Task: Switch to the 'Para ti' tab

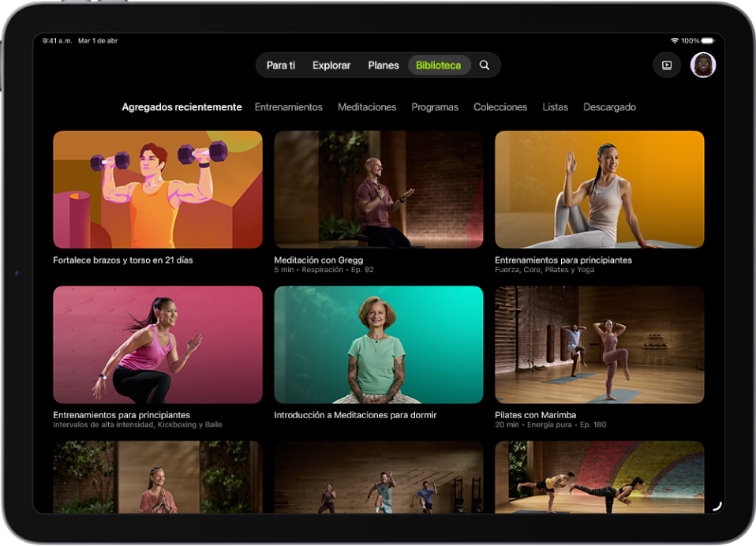Action: pyautogui.click(x=280, y=65)
